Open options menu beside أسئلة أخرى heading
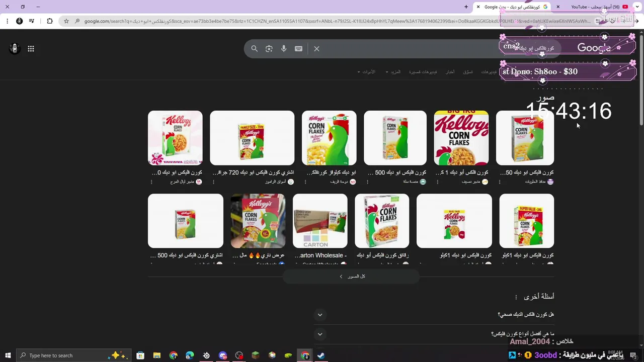The height and width of the screenshot is (362, 644). [x=516, y=297]
